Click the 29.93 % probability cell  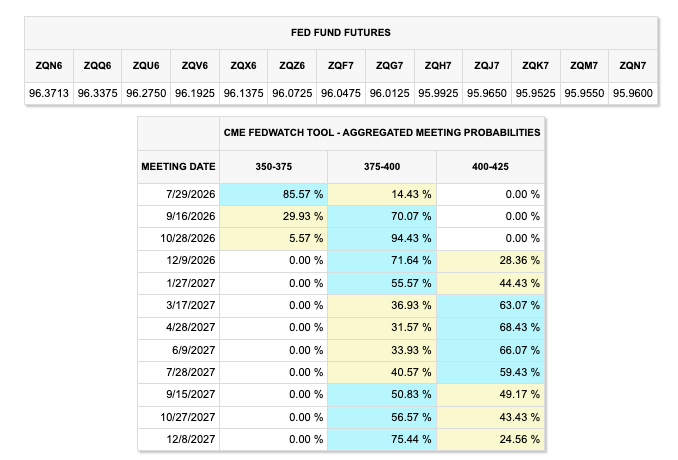pos(274,217)
